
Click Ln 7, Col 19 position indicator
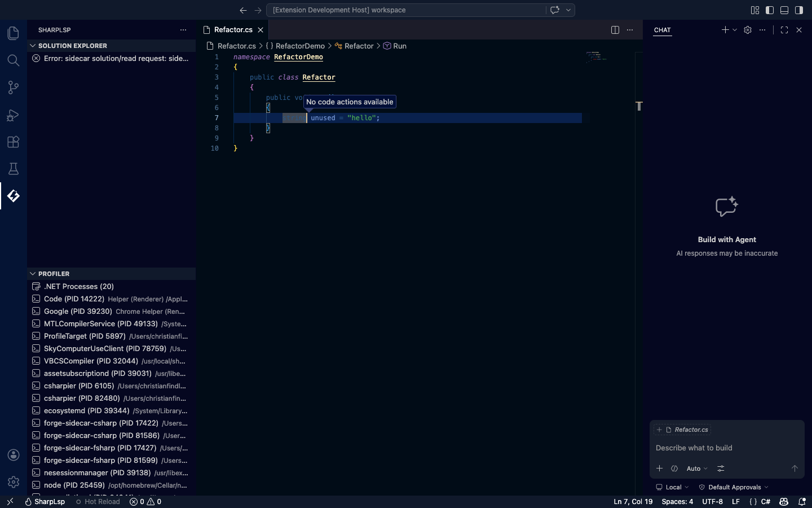[x=633, y=501]
